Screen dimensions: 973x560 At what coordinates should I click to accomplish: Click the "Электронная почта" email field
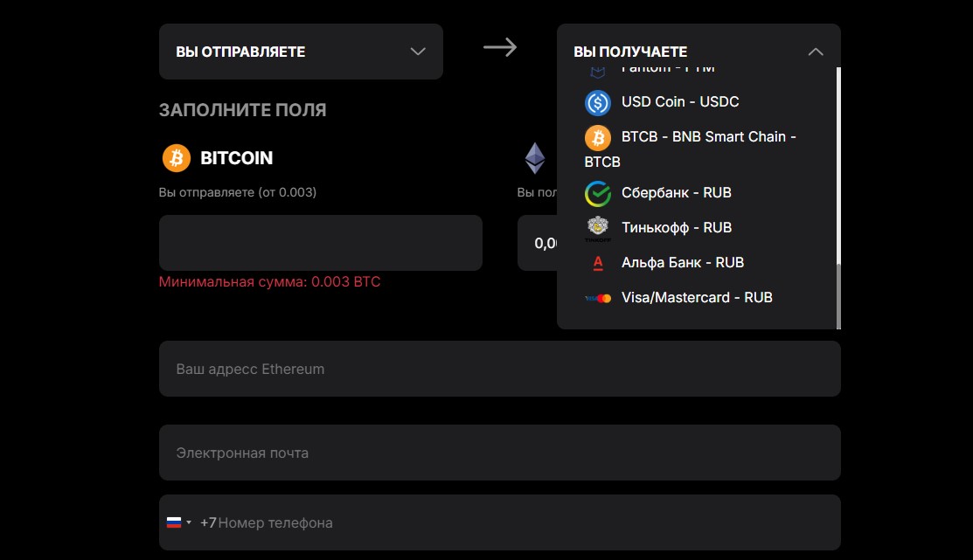coord(499,453)
